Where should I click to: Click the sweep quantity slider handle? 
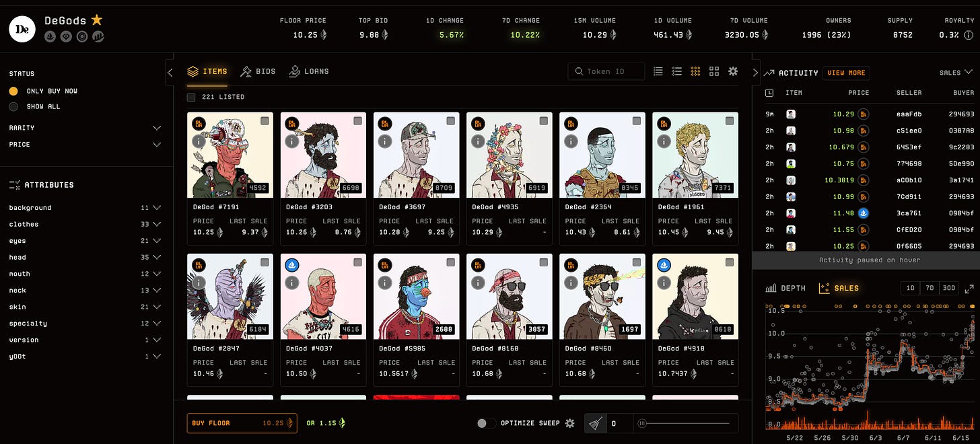(643, 423)
